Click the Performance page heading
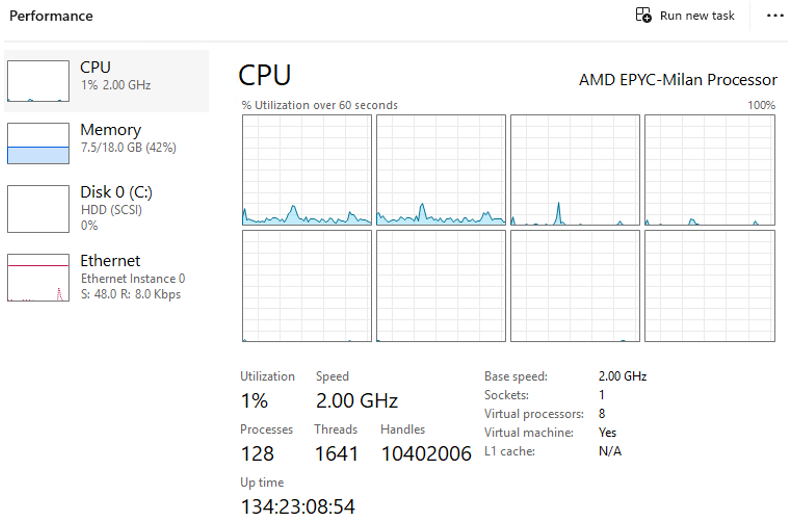This screenshot has width=788, height=521. pos(51,16)
